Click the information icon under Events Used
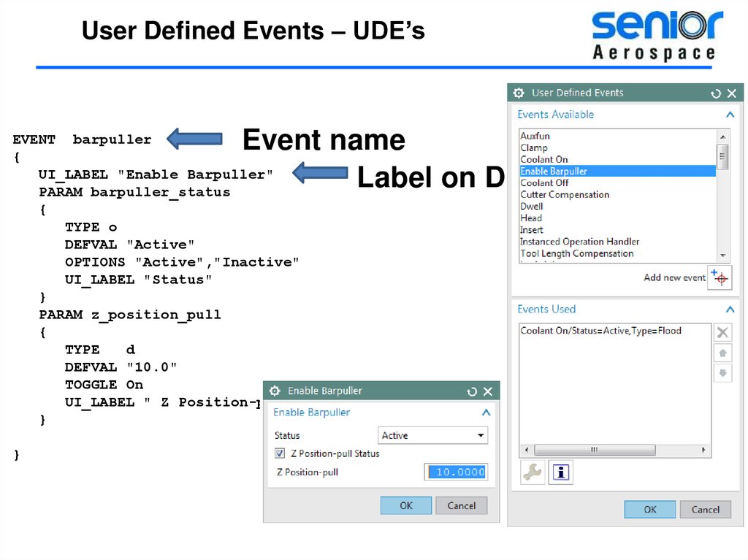Screen dimensions: 748x560 click(560, 472)
